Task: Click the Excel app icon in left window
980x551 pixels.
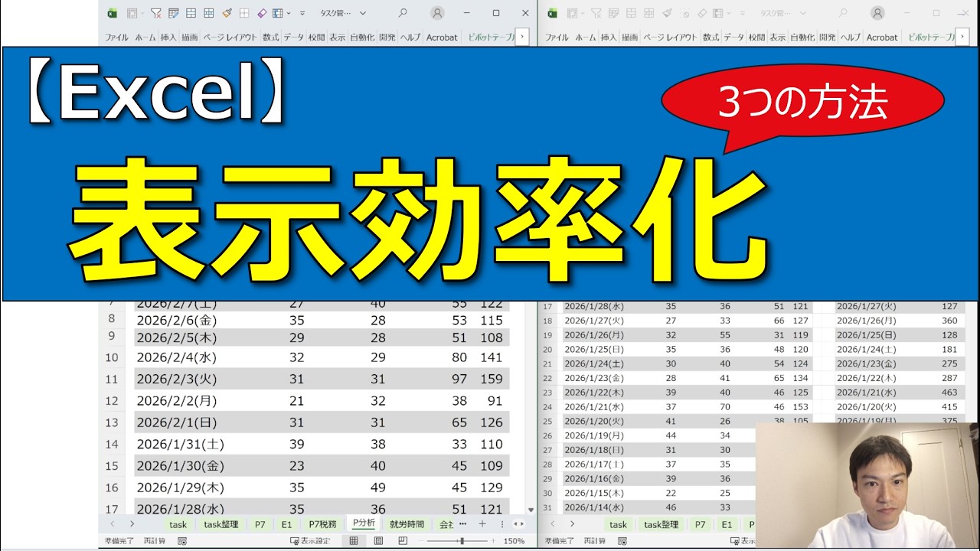Action: [x=112, y=13]
